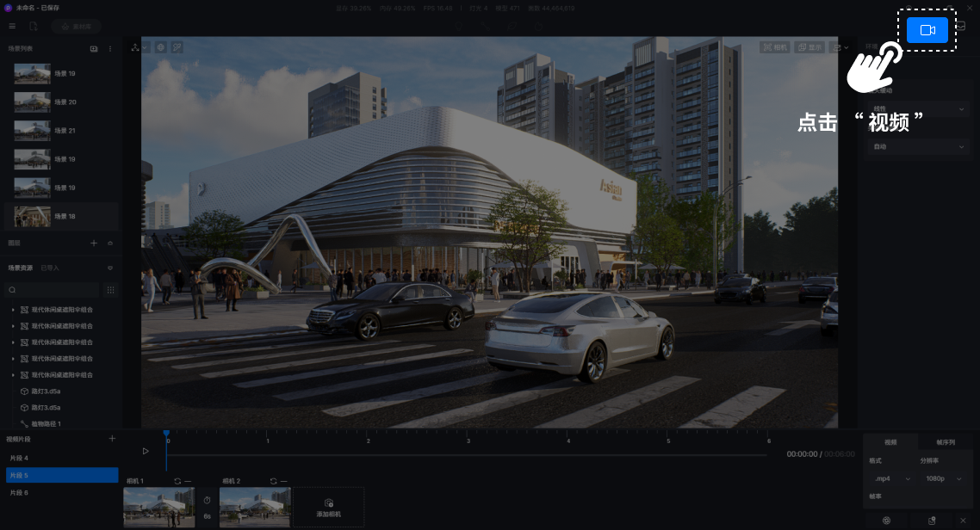Click the 添加相机 button

pyautogui.click(x=328, y=508)
